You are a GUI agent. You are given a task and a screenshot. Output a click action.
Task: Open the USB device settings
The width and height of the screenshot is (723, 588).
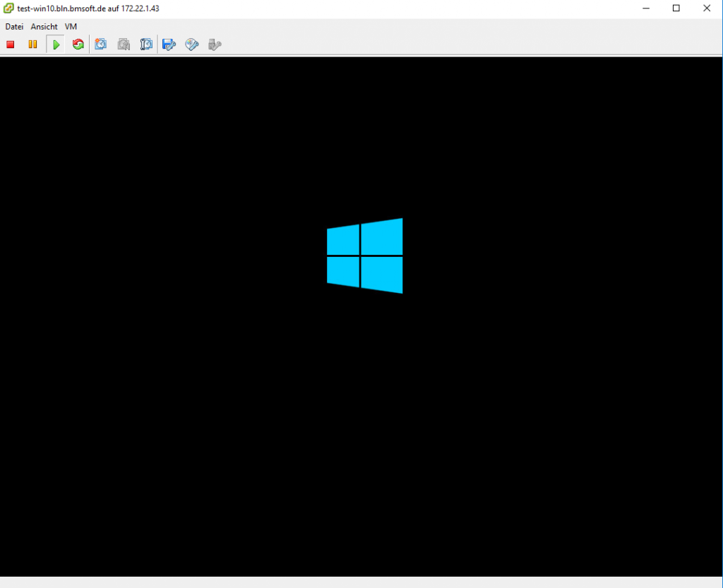pyautogui.click(x=214, y=44)
